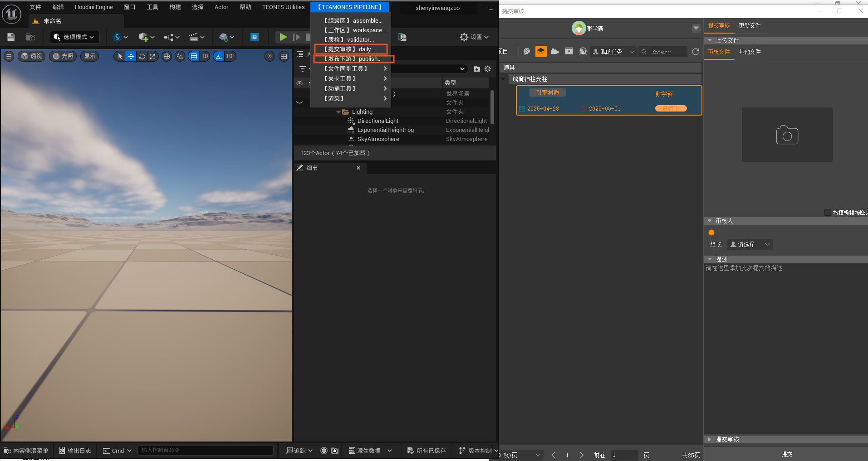Screen dimensions: 868x461
Task: Click the orange layers asset icon
Action: tap(541, 52)
